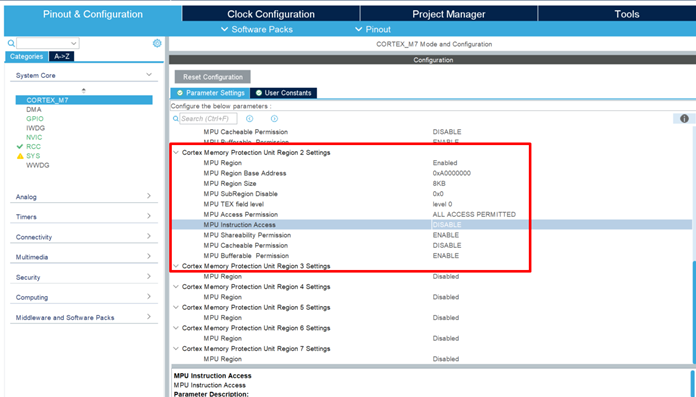Go to previous search result arrow icon
The width and height of the screenshot is (696, 397).
249,119
